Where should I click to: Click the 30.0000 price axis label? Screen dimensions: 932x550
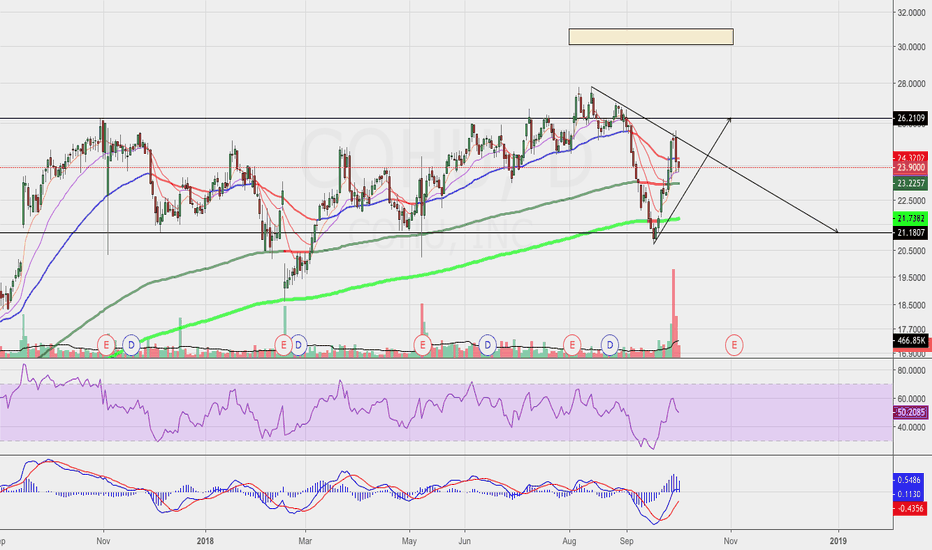[911, 47]
